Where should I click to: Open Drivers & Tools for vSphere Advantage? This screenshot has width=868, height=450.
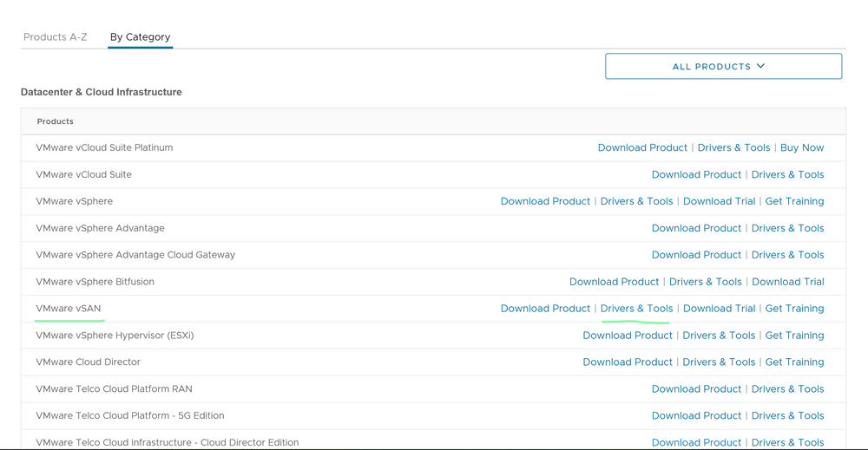(787, 228)
